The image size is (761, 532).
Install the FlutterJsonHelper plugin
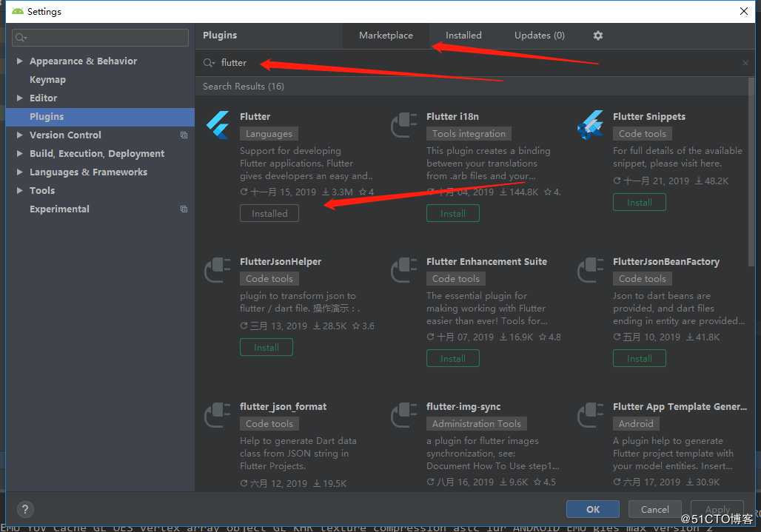coord(266,347)
